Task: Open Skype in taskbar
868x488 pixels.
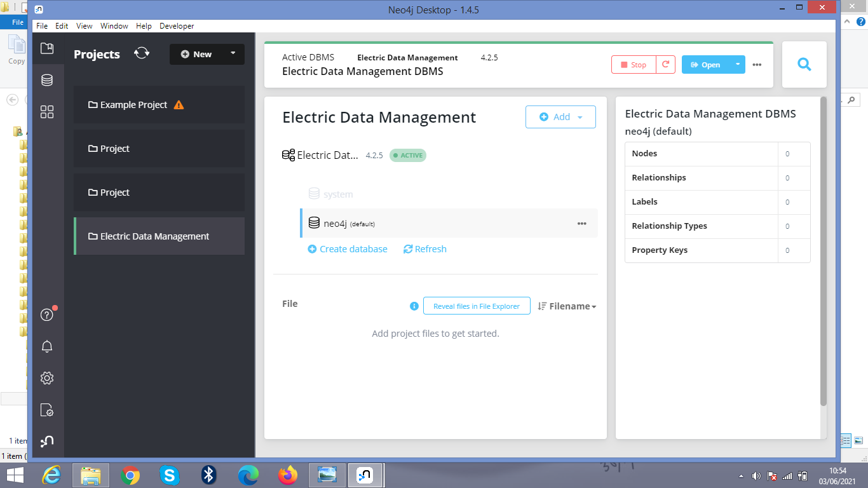Action: tap(169, 475)
